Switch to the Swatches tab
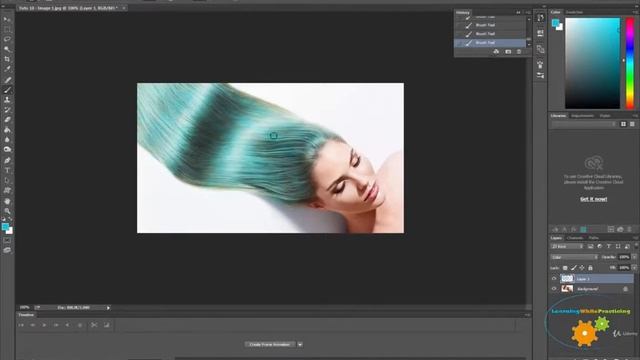Image resolution: width=640 pixels, height=360 pixels. click(574, 12)
